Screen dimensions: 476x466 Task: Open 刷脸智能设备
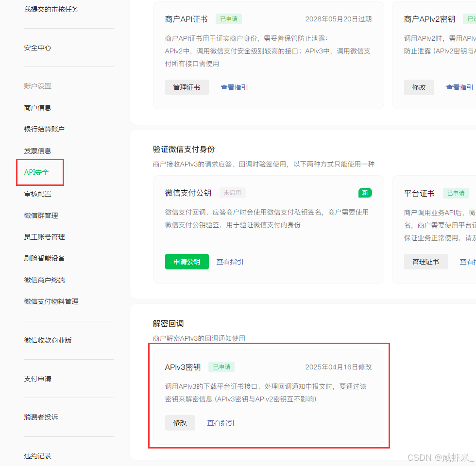pyautogui.click(x=44, y=258)
